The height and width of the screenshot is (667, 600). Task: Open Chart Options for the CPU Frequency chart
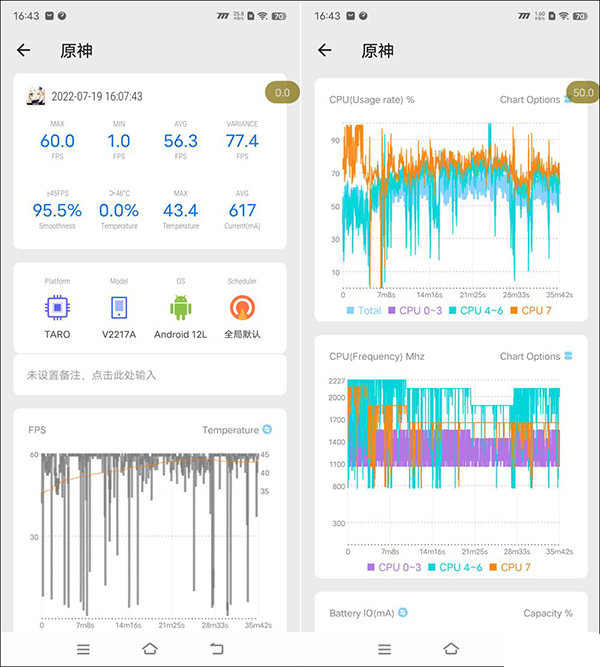click(x=535, y=356)
